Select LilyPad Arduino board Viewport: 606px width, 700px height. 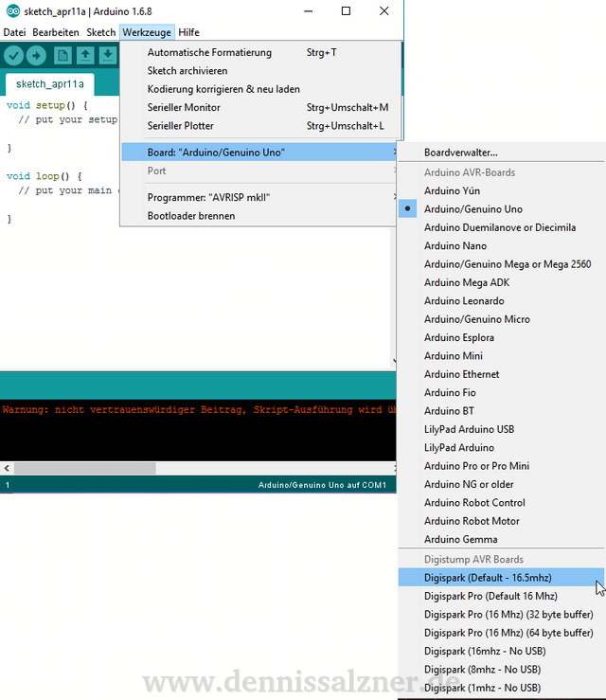pos(502,447)
